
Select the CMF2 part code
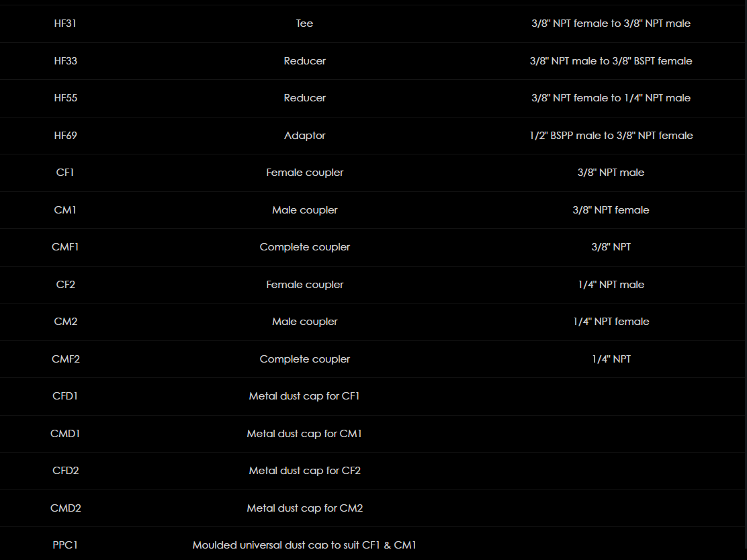[x=65, y=359]
